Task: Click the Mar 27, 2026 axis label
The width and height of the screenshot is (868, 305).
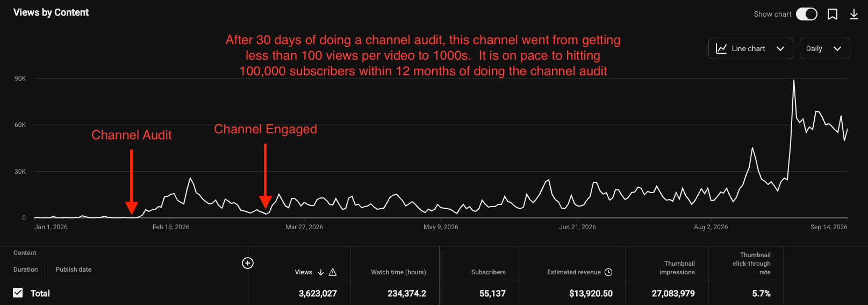Action: [x=304, y=227]
